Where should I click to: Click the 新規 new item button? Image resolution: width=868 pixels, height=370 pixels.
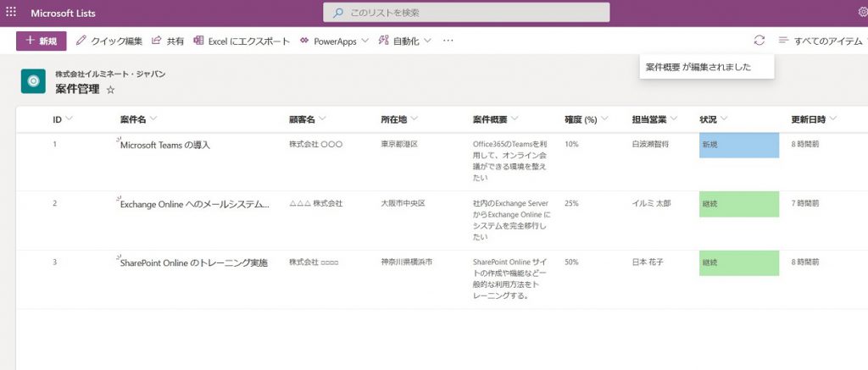pyautogui.click(x=42, y=41)
